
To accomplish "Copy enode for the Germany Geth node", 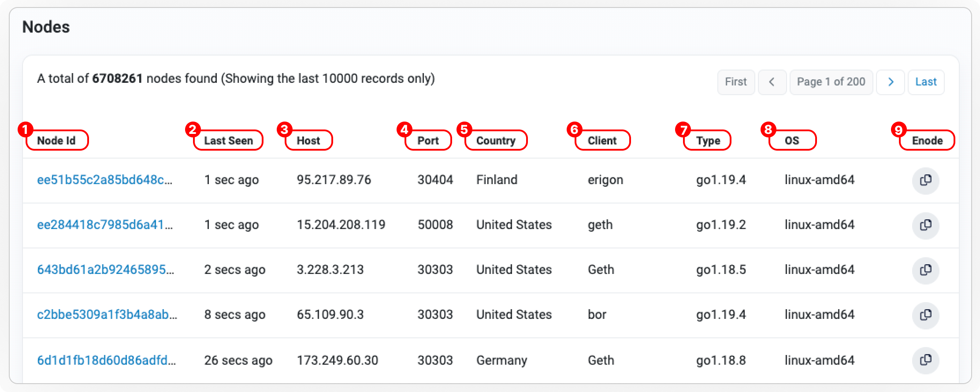I will click(x=925, y=361).
